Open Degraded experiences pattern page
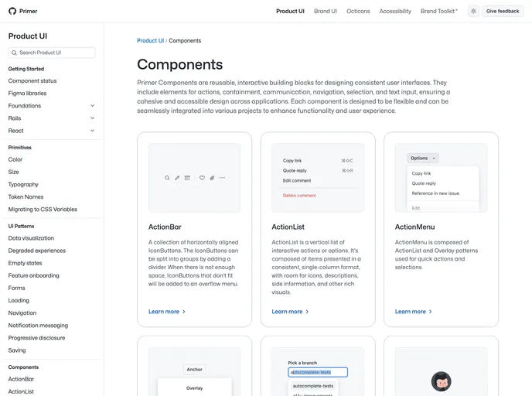 coord(37,251)
